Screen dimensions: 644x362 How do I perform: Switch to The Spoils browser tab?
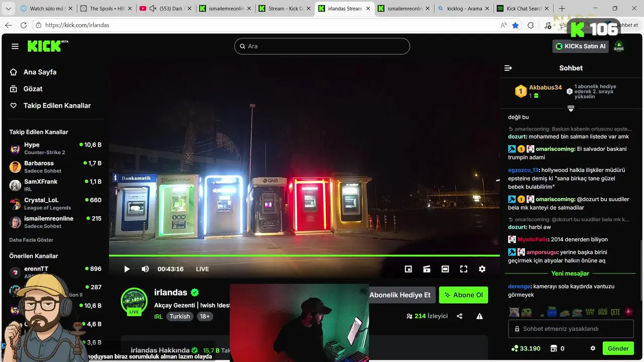click(x=106, y=9)
